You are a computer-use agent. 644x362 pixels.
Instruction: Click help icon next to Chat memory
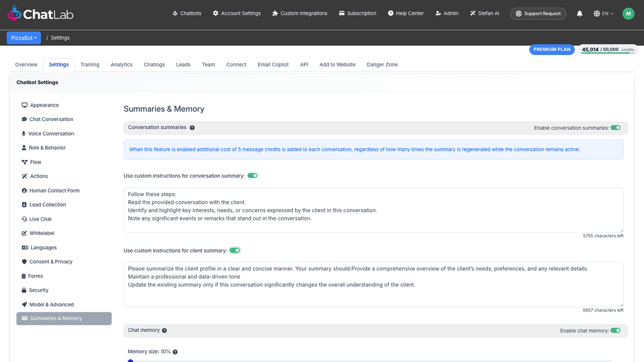point(164,330)
